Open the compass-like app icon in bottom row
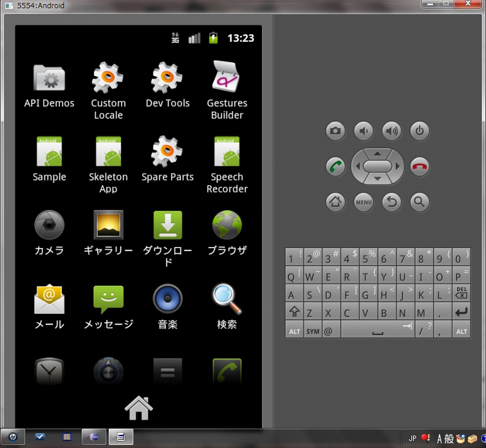Viewport: 486px width, 448px height. point(108,371)
